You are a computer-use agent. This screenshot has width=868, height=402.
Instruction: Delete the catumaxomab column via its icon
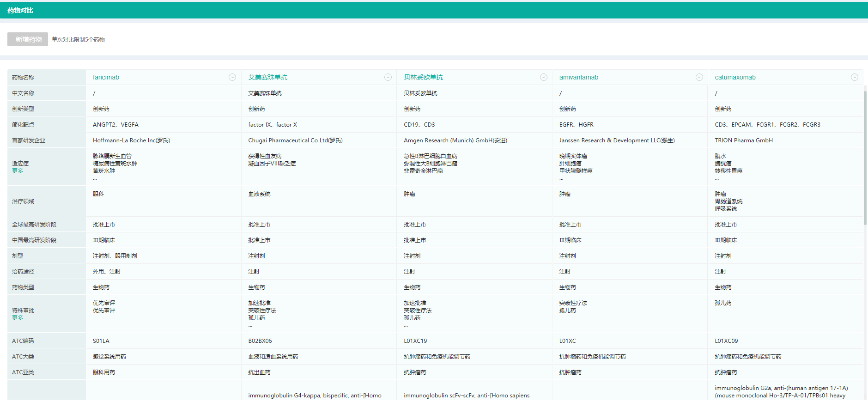tap(855, 77)
